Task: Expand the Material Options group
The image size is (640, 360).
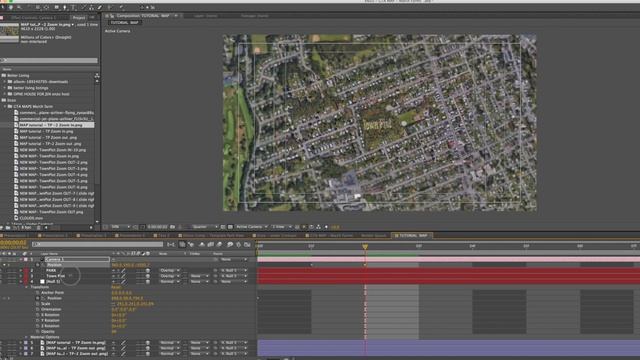Action: click(x=27, y=338)
